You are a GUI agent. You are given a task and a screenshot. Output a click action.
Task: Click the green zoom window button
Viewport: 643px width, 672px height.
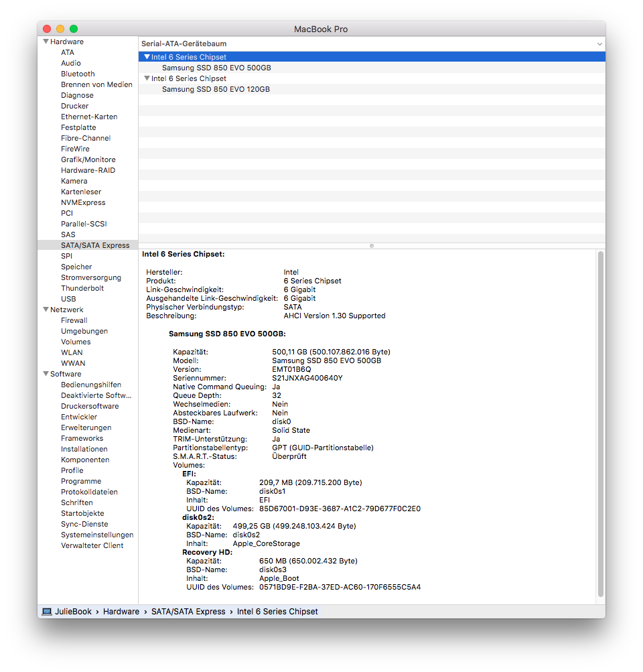tap(74, 29)
